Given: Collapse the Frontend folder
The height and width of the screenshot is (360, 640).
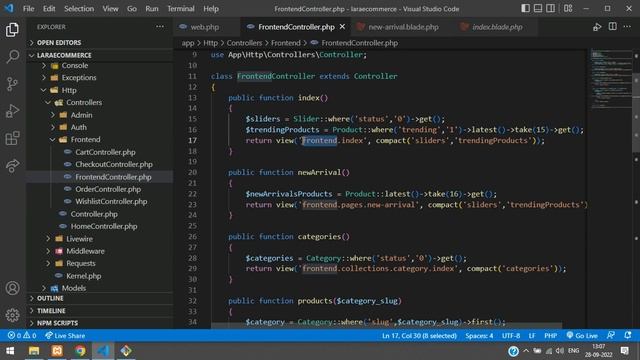Looking at the screenshot, I should pyautogui.click(x=85, y=140).
